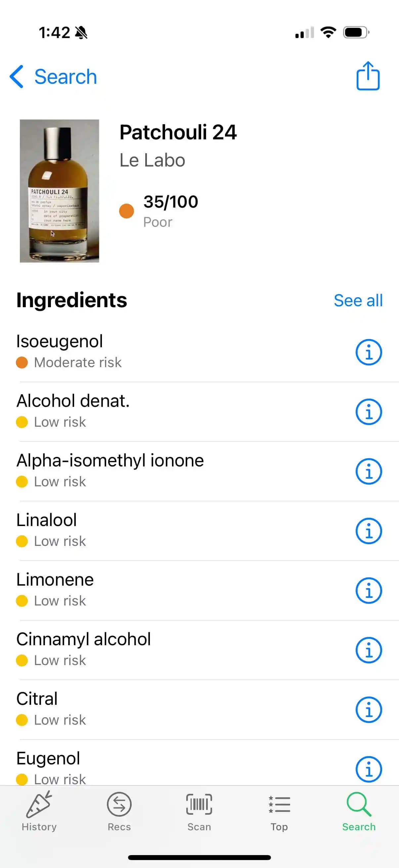Open info for Isoeugenol ingredient
The image size is (399, 868).
tap(369, 352)
